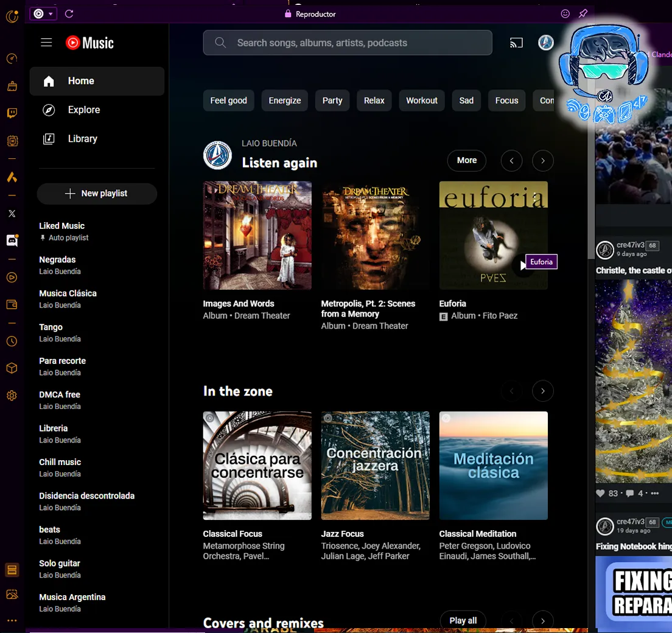Open the Disidencia descontrolada playlist
Screen dimensions: 672x633
[x=97, y=502]
